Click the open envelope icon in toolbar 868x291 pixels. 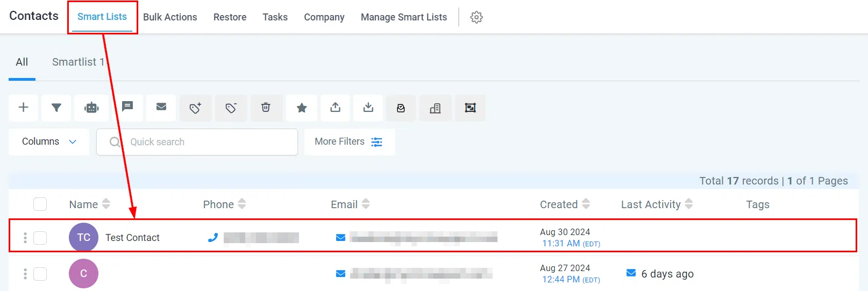pos(401,108)
